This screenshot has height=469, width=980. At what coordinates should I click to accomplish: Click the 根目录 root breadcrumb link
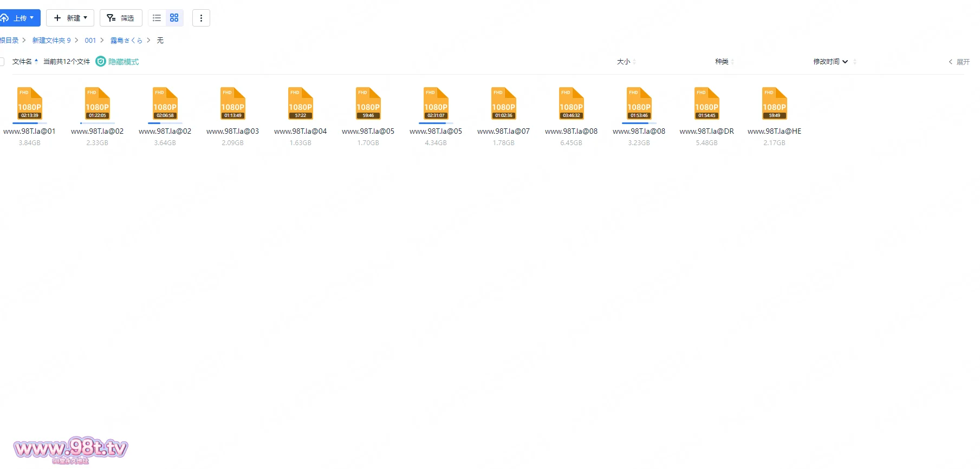click(x=9, y=41)
